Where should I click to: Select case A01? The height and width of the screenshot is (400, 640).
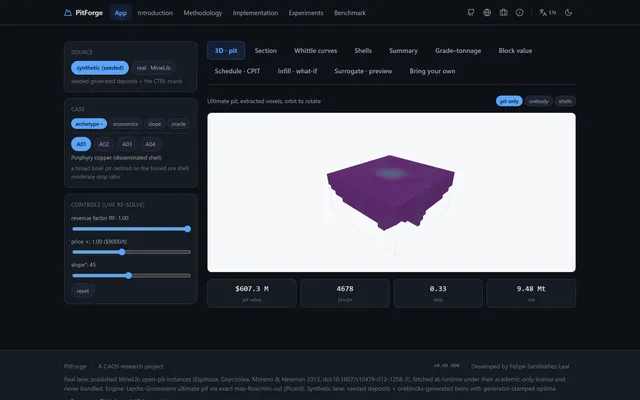(81, 144)
